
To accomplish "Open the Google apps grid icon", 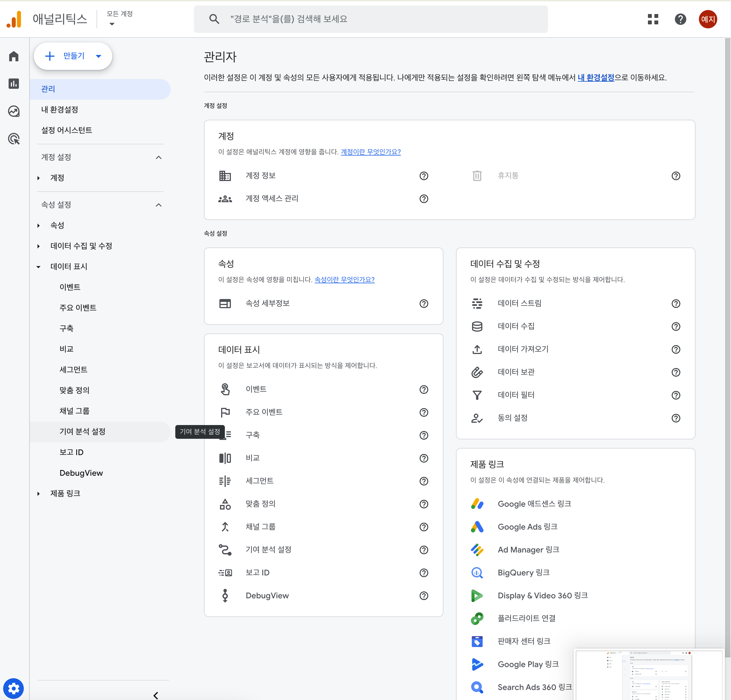I will pyautogui.click(x=653, y=19).
